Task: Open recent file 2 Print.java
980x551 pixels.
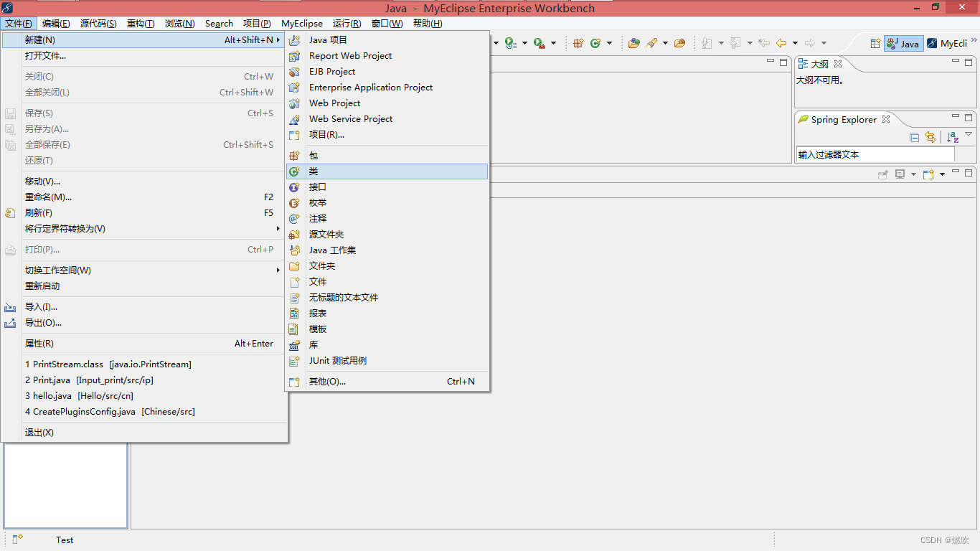Action: [x=143, y=380]
